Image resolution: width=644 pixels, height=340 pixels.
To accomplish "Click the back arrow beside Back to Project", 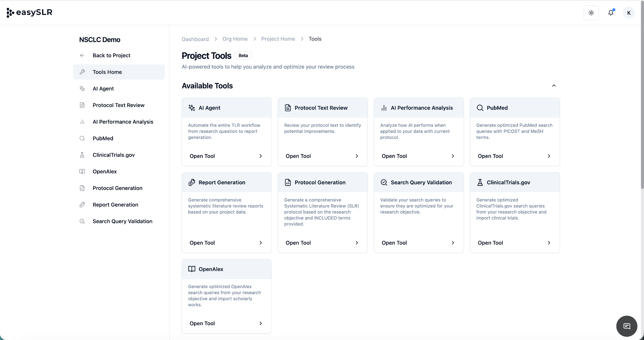I will pos(82,55).
